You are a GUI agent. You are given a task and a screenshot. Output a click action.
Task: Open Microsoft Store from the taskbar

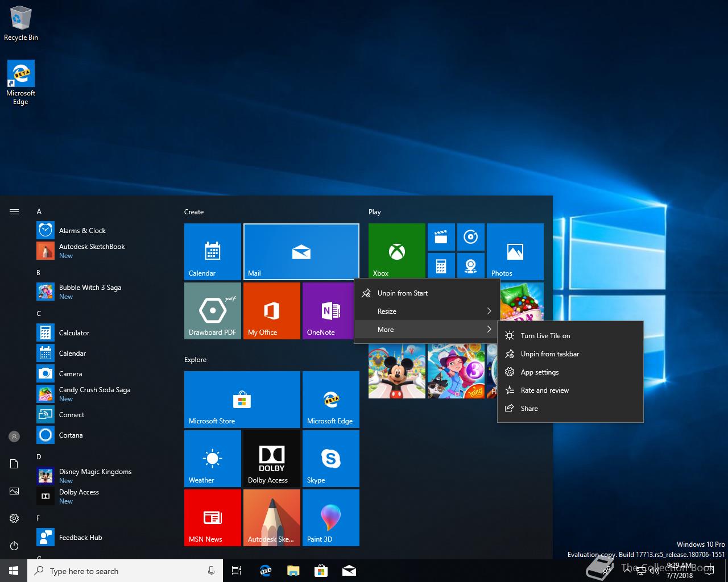(321, 571)
